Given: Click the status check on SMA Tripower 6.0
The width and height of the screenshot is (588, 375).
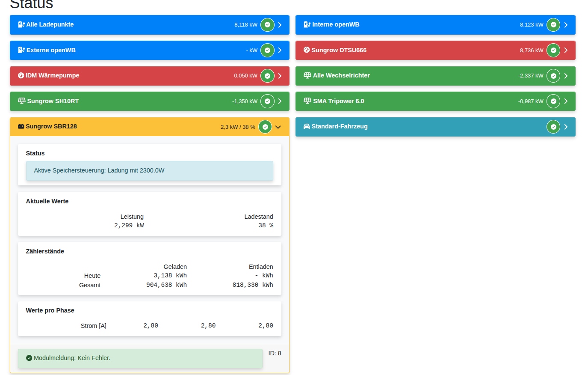Looking at the screenshot, I should pos(553,101).
